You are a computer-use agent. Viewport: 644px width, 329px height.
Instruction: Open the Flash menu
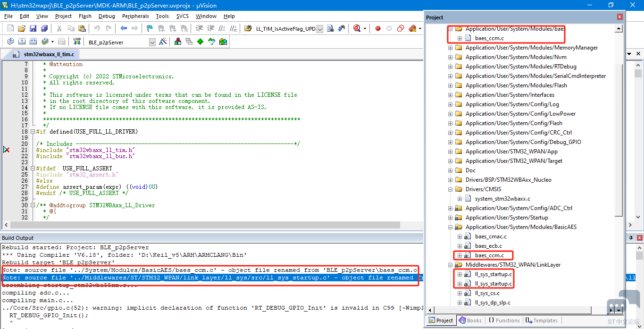(x=85, y=16)
